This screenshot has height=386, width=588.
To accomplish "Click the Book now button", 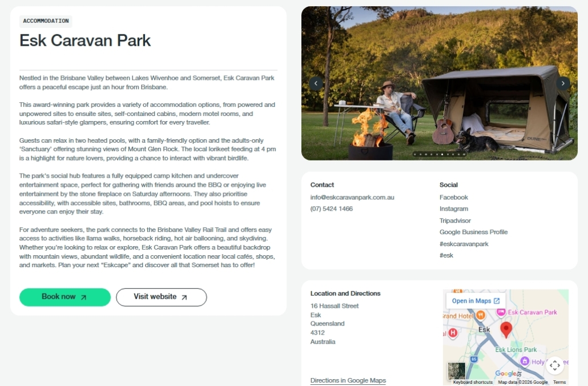I will pos(65,297).
